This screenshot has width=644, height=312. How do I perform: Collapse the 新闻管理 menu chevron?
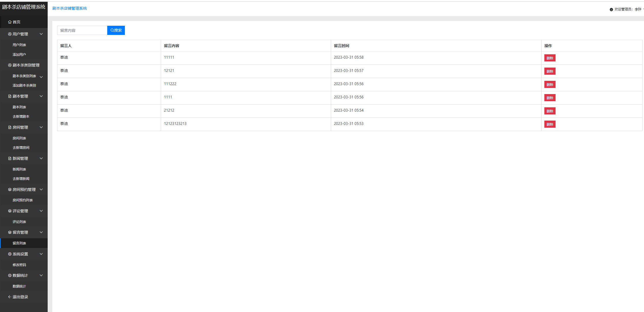pos(41,159)
